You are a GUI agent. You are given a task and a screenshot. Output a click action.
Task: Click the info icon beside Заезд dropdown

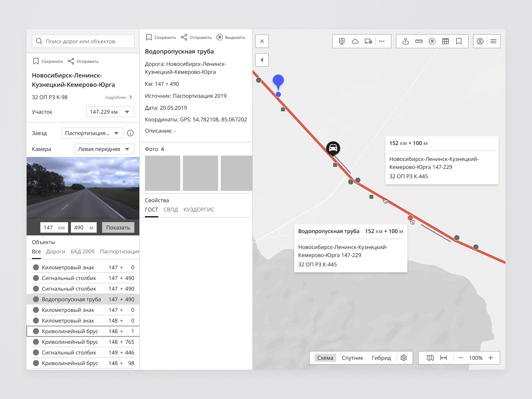[x=130, y=133]
